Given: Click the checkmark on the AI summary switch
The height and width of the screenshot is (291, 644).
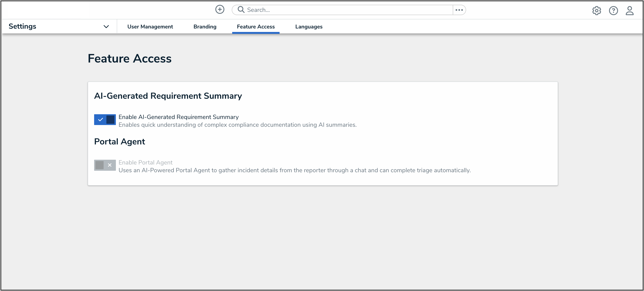Looking at the screenshot, I should pos(101,120).
